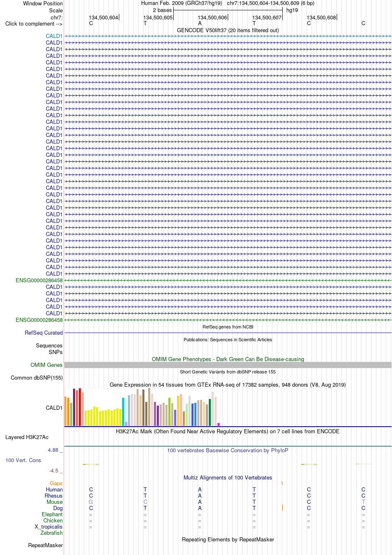Click the Sequences SNPs track label
Viewport: 392px width, 555px height.
tap(49, 349)
